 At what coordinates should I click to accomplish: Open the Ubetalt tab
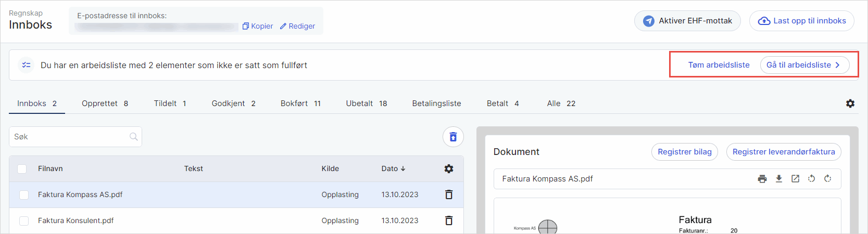(x=366, y=103)
